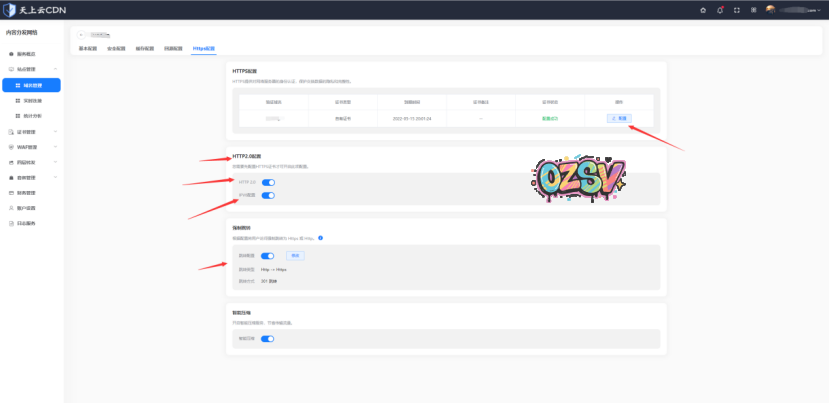Turn off the 智能压缩 switch
829x403 pixels.
coord(267,339)
